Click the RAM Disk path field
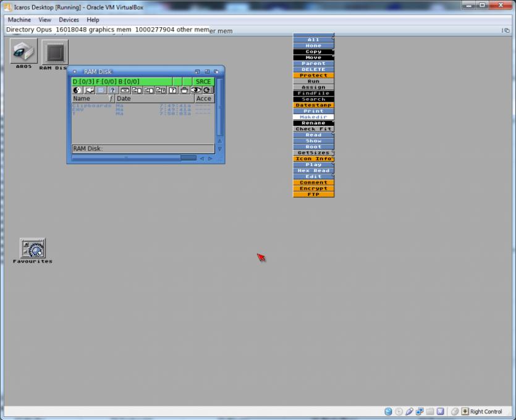 click(x=142, y=149)
